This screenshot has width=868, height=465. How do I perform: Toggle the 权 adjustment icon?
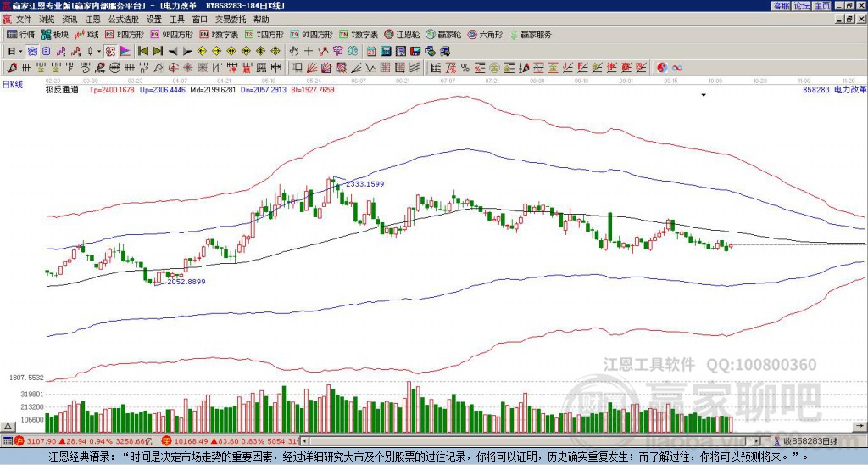pyautogui.click(x=110, y=51)
